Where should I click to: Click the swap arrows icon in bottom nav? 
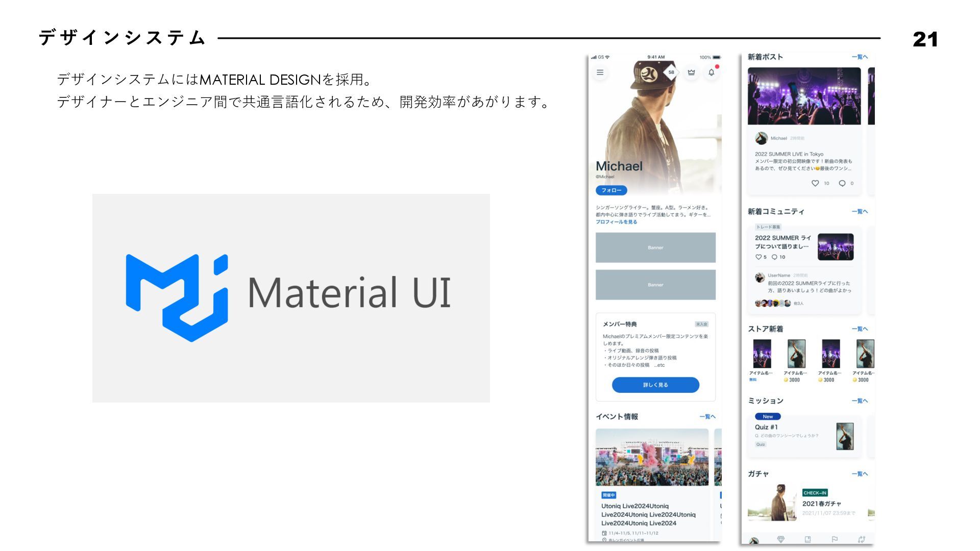pyautogui.click(x=862, y=539)
